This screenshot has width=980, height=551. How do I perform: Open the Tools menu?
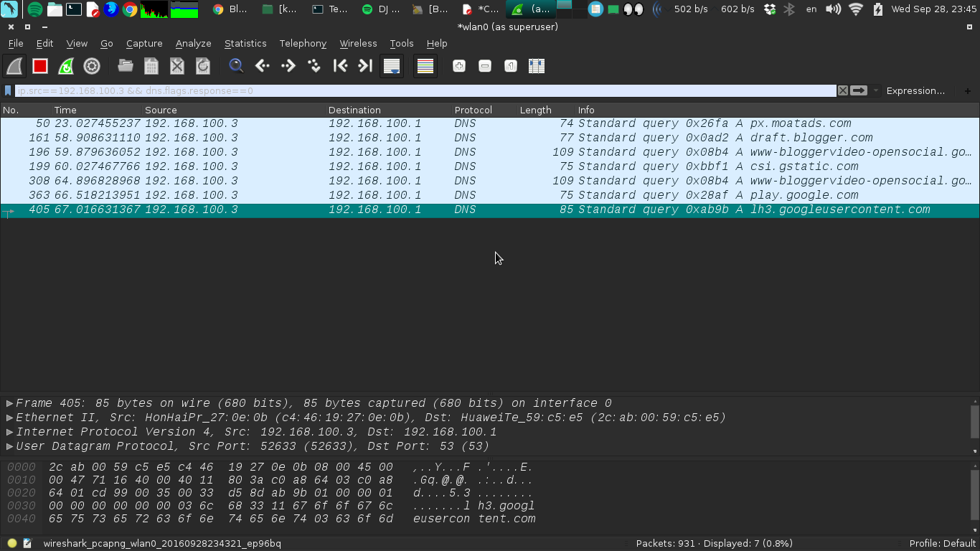pos(402,44)
